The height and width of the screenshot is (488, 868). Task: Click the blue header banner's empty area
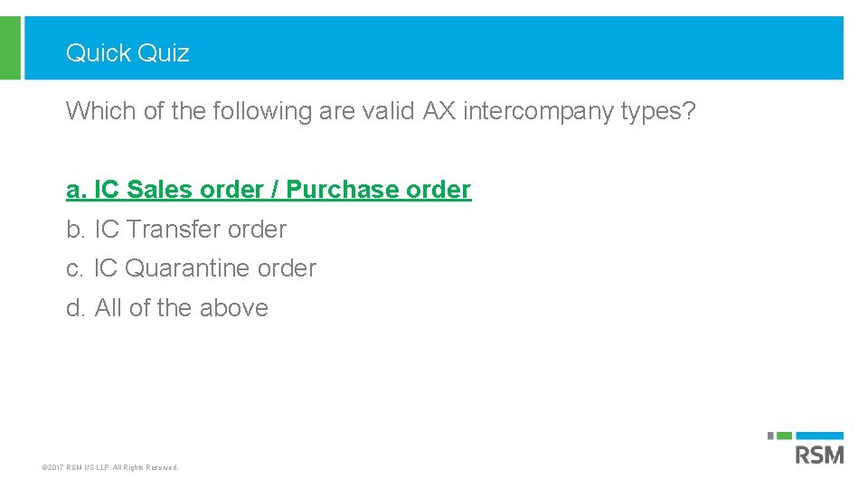[x=514, y=48]
